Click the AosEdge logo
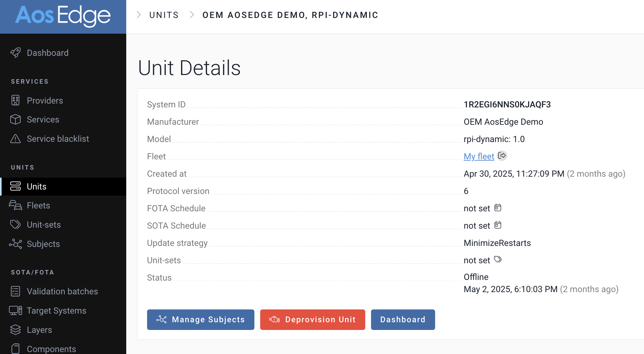 pyautogui.click(x=63, y=16)
